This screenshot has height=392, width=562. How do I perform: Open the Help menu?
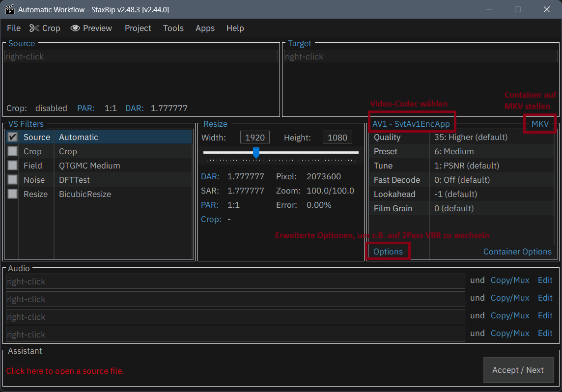pyautogui.click(x=235, y=28)
